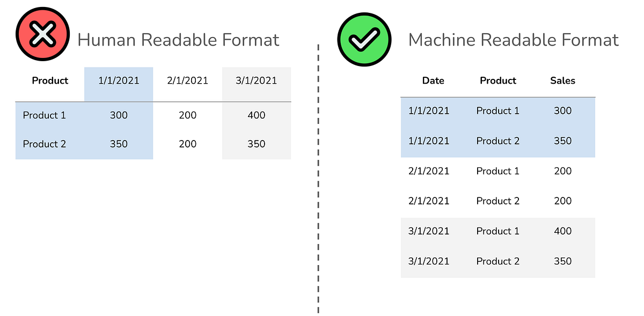Select the Human Readable Format heading
The image size is (644, 316).
(178, 40)
